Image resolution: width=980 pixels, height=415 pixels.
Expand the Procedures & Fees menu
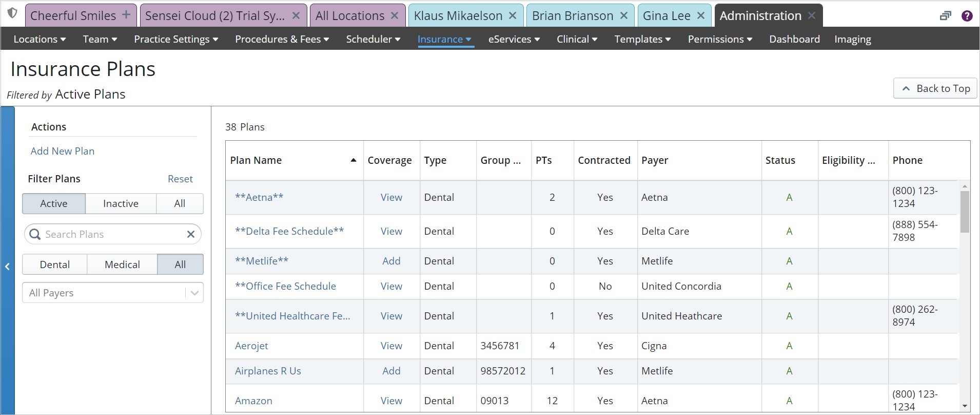(282, 39)
